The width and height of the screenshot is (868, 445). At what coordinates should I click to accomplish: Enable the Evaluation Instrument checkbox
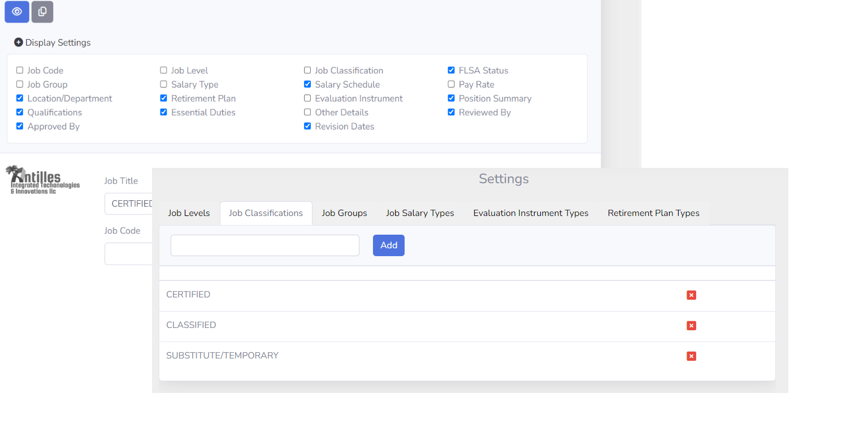pos(307,98)
